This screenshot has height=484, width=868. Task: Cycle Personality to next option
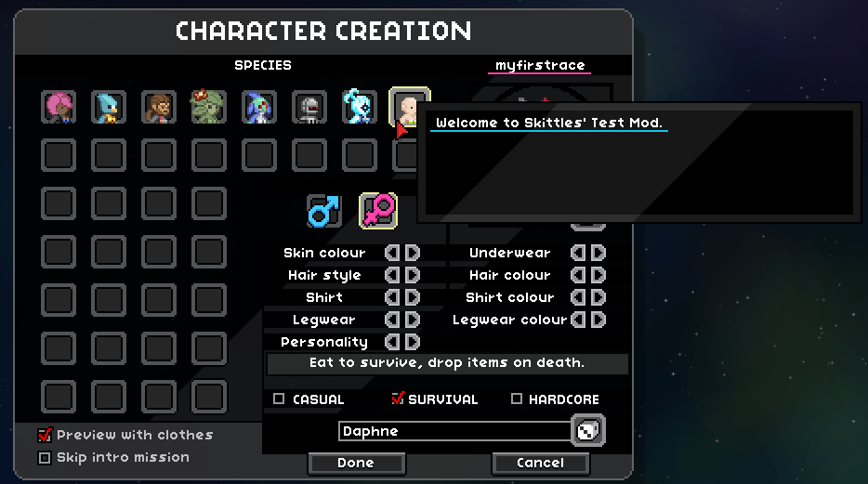[x=413, y=342]
